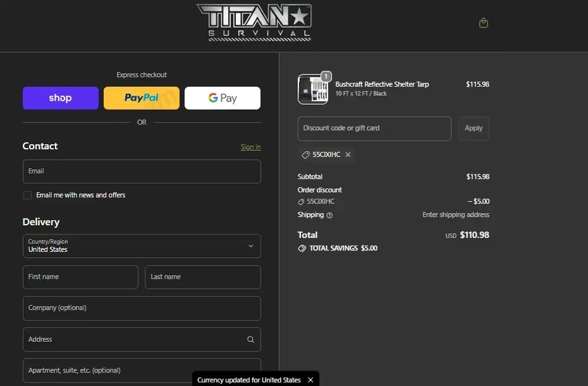
Task: Dismiss the currency updated notification
Action: [x=310, y=380]
